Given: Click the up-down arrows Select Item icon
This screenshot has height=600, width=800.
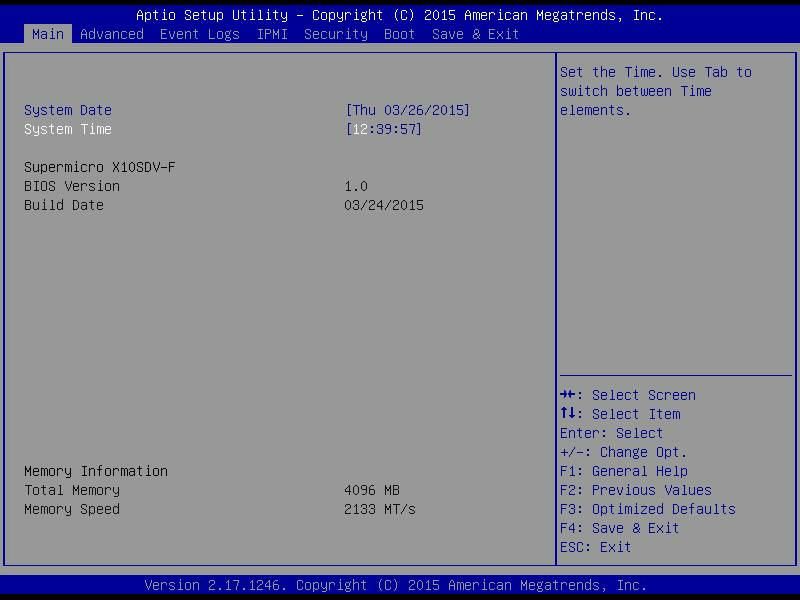Looking at the screenshot, I should coord(568,413).
